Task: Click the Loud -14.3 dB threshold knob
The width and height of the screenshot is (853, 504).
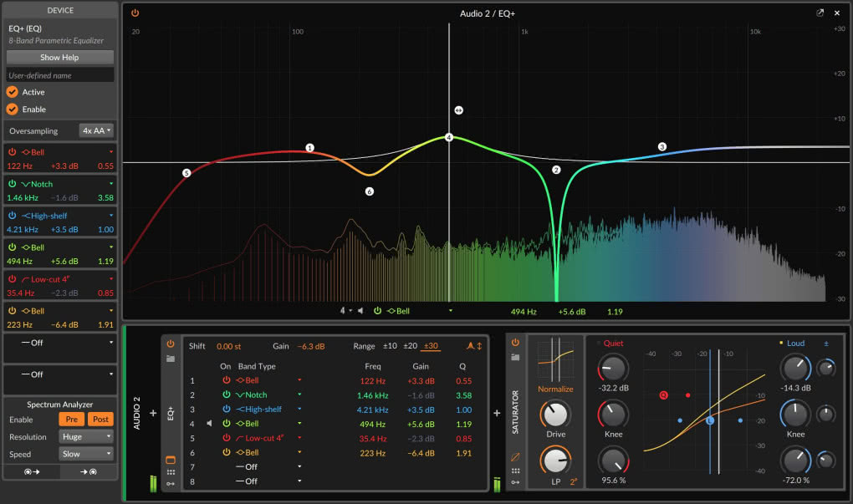Action: pyautogui.click(x=795, y=368)
